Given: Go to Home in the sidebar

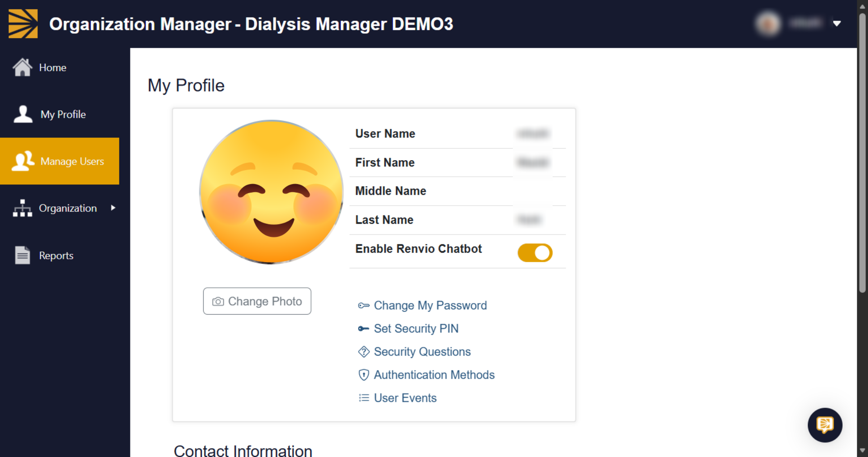Looking at the screenshot, I should (60, 68).
